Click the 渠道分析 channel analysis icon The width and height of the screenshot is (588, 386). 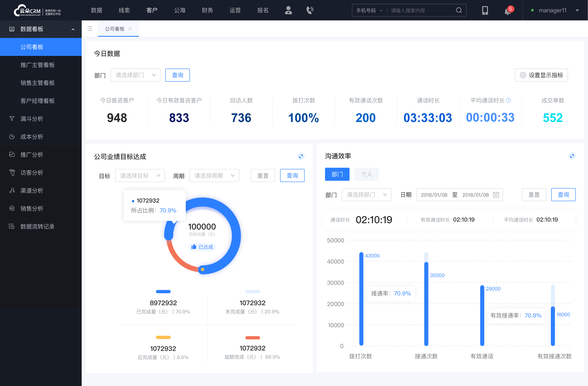[x=12, y=190]
